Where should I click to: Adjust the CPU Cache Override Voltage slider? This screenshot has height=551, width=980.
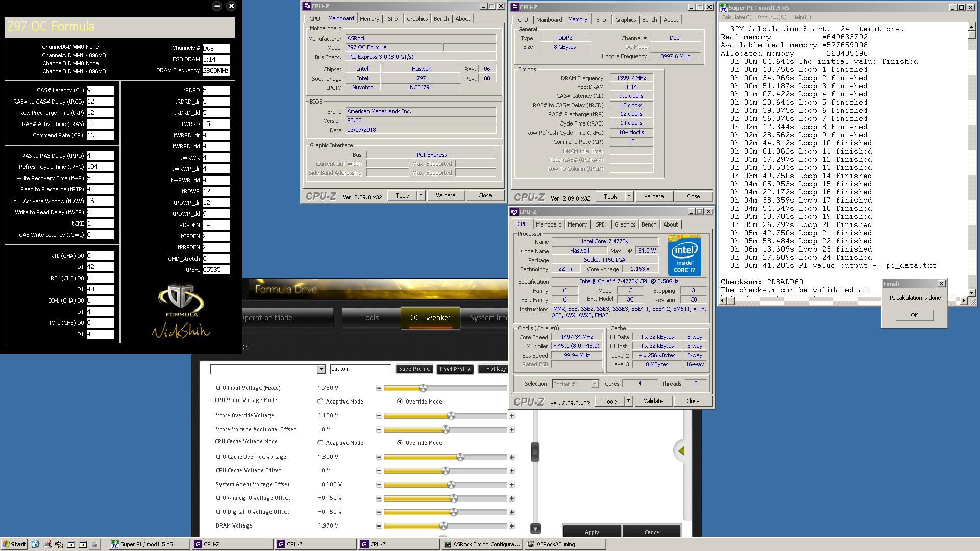pos(460,457)
